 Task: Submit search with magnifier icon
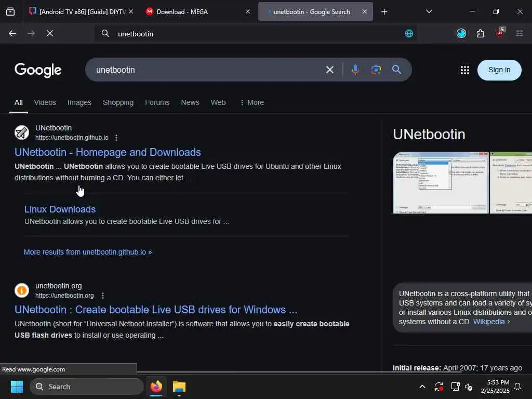point(396,70)
